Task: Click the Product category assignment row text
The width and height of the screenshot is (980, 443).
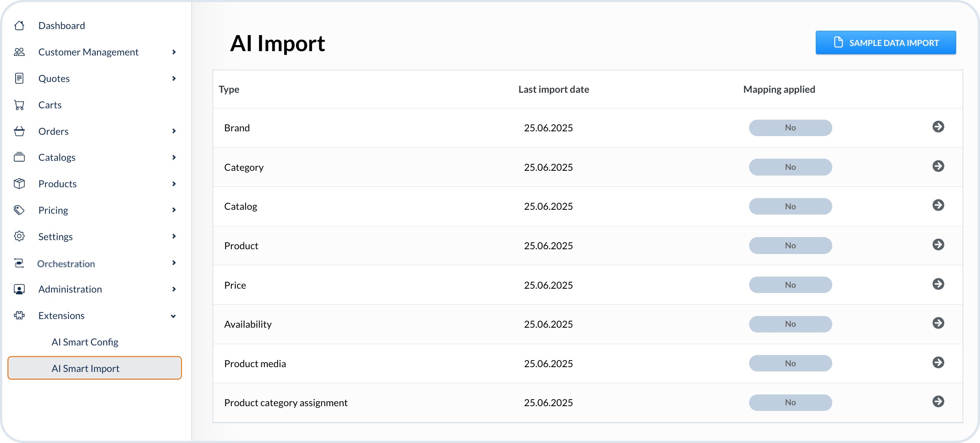Action: pos(286,403)
